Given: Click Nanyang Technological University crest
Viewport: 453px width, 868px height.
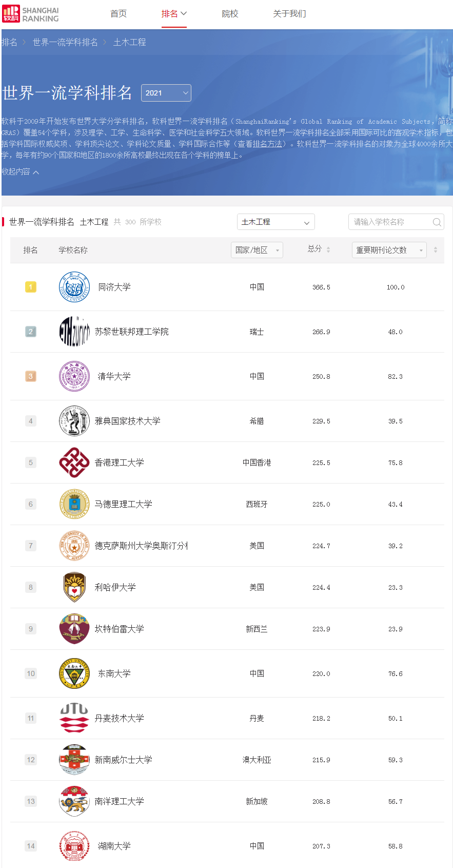Looking at the screenshot, I should 74,801.
